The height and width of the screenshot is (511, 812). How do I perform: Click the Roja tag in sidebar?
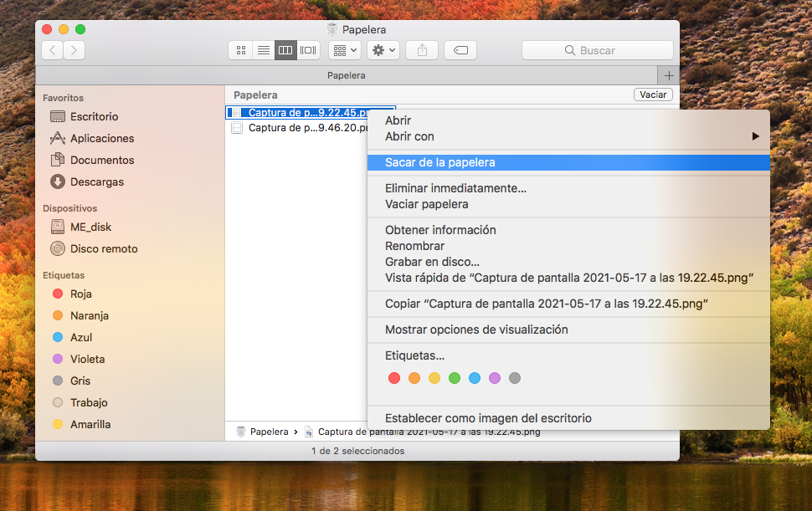pos(81,294)
